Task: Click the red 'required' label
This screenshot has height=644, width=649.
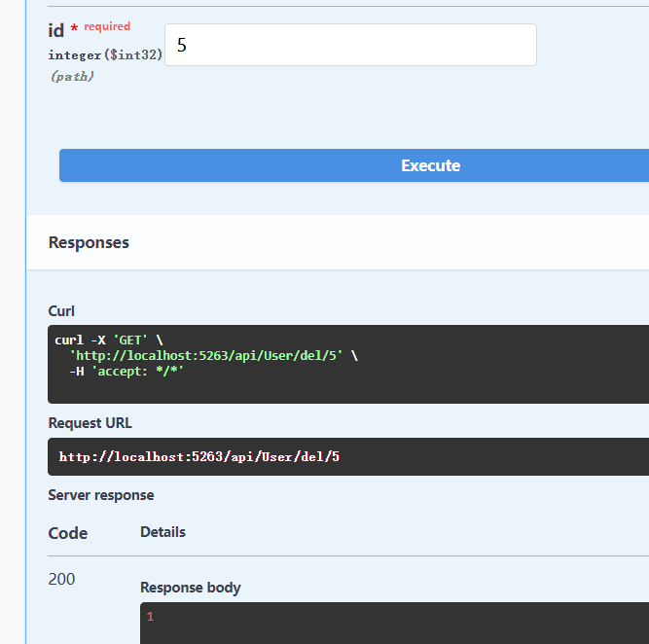Action: click(x=107, y=26)
